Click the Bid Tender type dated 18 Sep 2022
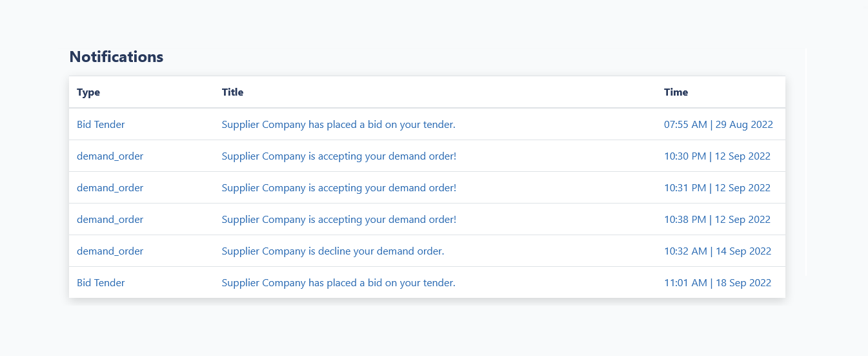This screenshot has height=356, width=868. (x=101, y=282)
